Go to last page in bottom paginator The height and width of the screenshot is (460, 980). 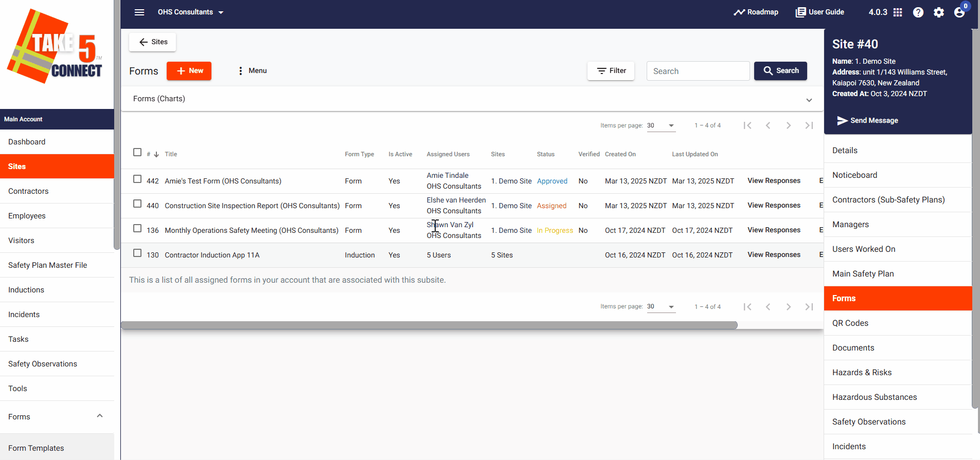(809, 307)
